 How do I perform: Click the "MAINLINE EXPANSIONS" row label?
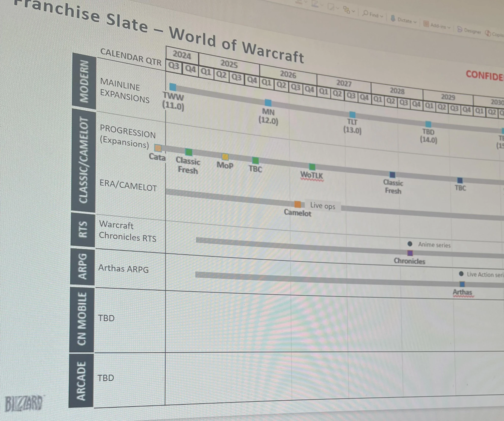(125, 90)
